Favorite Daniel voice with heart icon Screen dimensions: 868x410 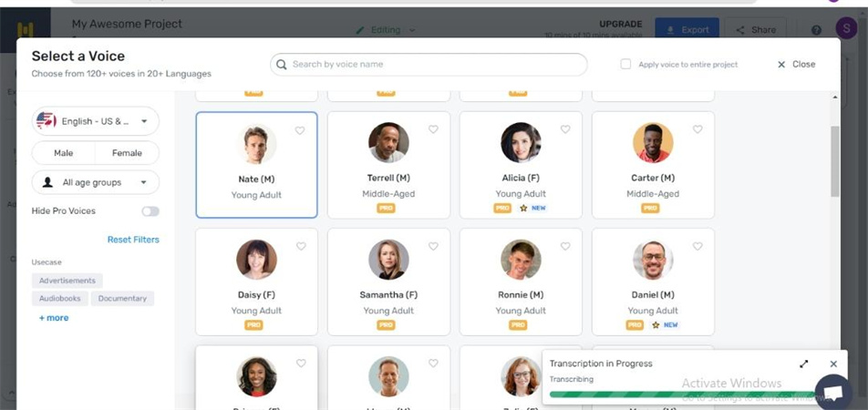coord(697,246)
